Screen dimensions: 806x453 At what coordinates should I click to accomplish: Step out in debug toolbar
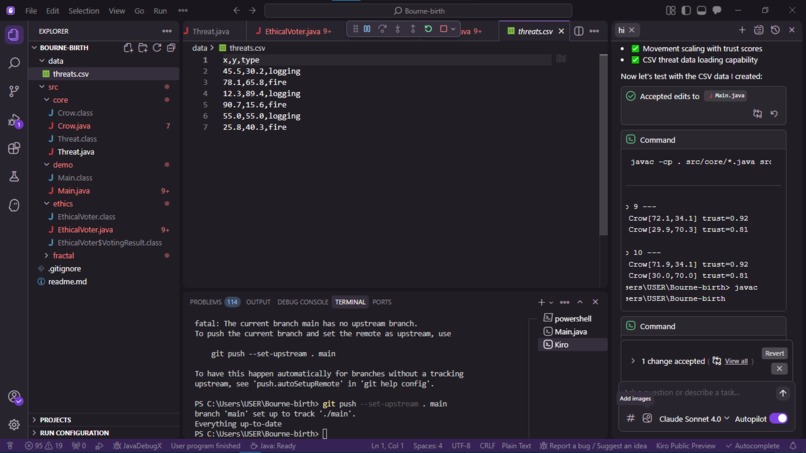(412, 29)
